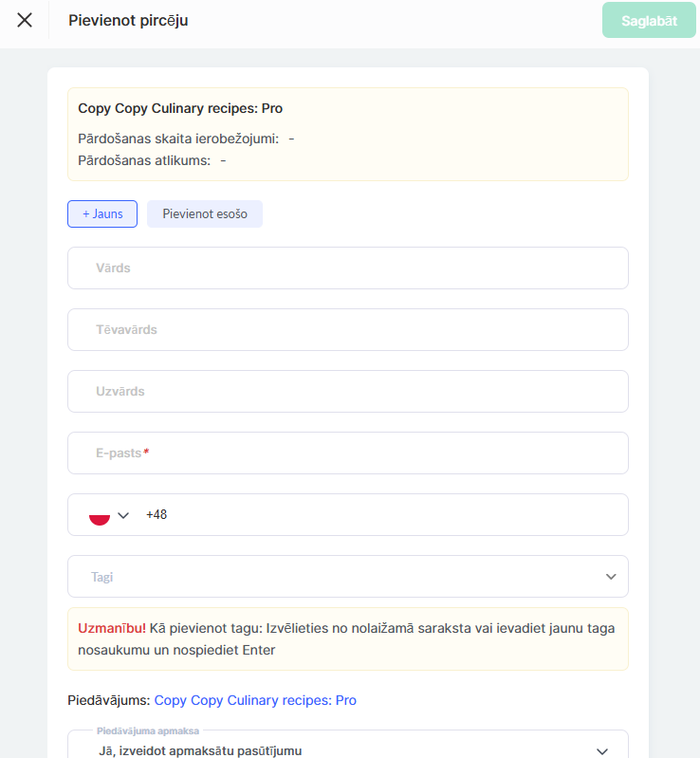The height and width of the screenshot is (758, 700).
Task: Open the Copy Copy Culinary recipes: Pro link
Action: click(x=255, y=700)
